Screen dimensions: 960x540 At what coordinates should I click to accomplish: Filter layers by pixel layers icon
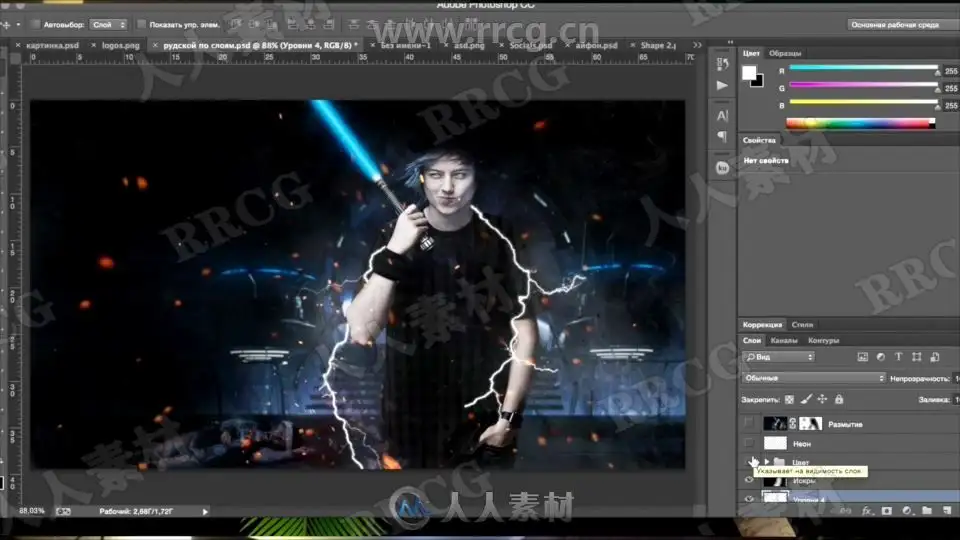click(x=862, y=357)
